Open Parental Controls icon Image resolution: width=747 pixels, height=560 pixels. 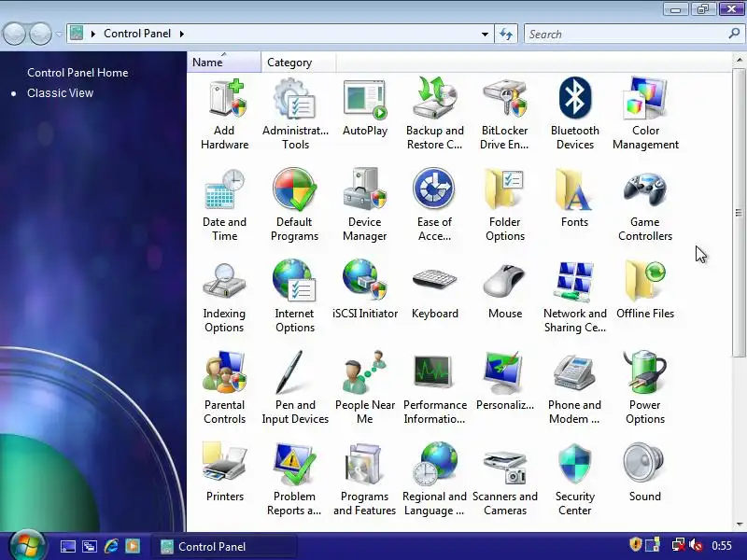pyautogui.click(x=224, y=388)
